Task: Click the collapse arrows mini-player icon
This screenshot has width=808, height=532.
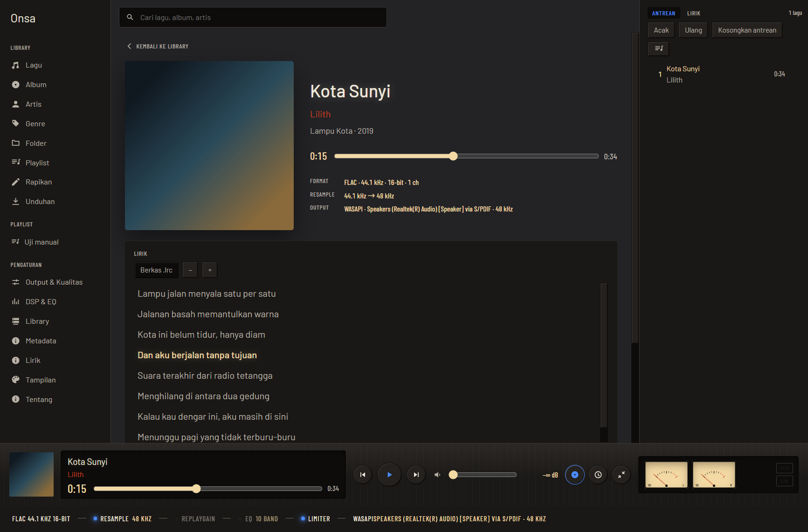Action: point(622,475)
